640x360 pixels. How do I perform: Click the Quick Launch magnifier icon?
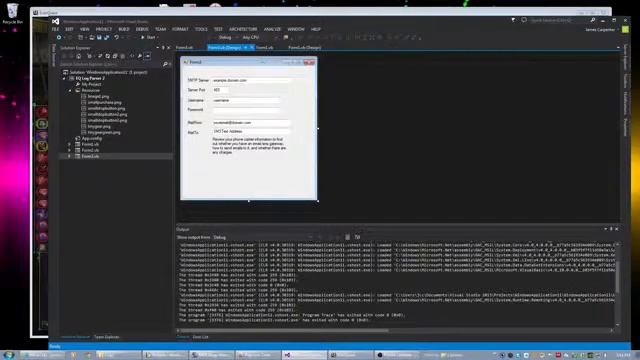click(593, 20)
